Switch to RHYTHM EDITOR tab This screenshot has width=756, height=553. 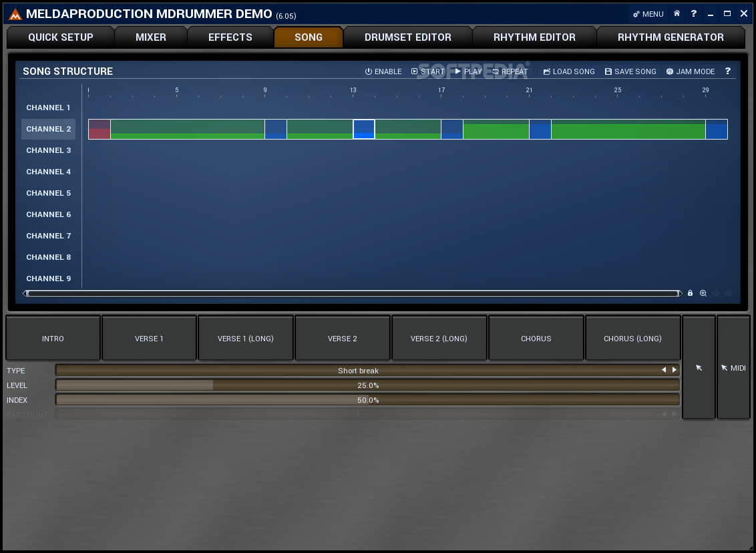[534, 37]
